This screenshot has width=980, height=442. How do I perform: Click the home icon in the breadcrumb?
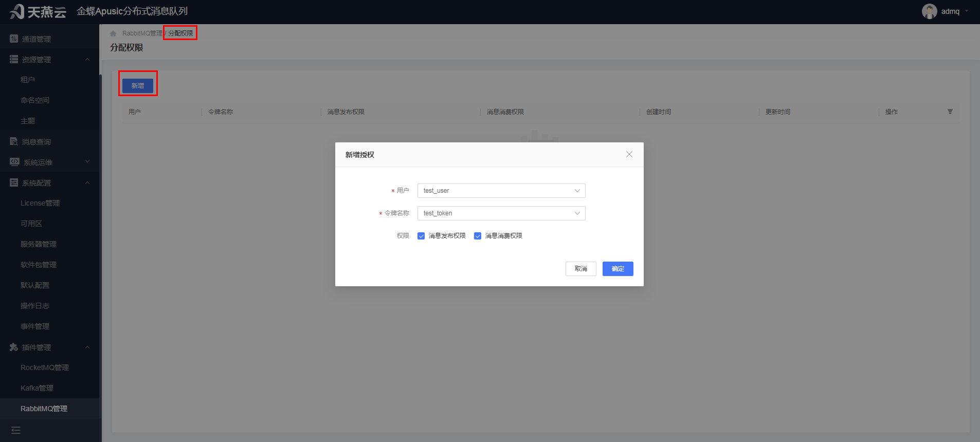[113, 33]
